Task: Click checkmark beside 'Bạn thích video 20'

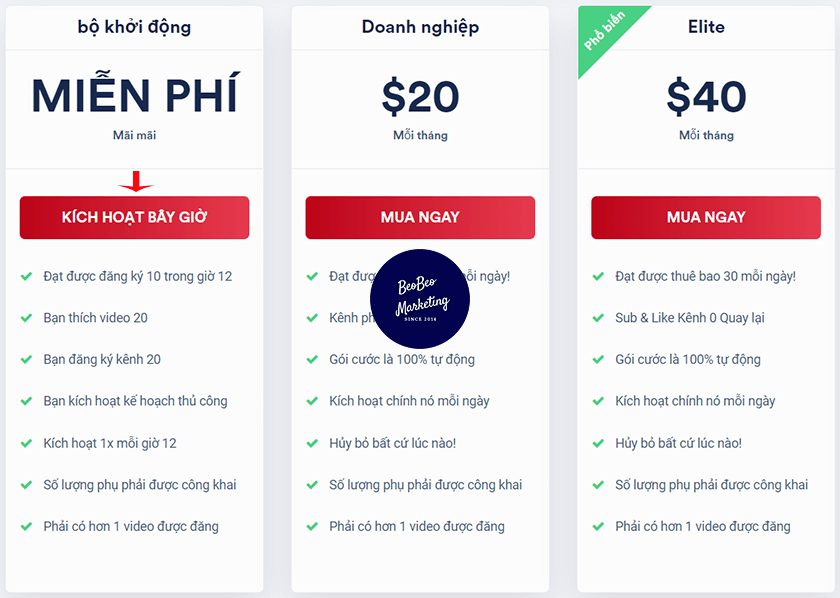Action: coord(27,318)
